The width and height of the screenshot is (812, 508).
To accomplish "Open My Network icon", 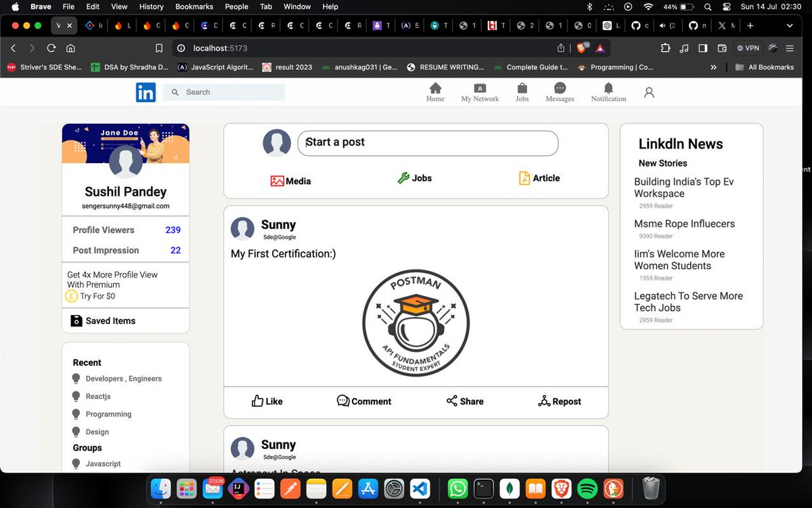I will pyautogui.click(x=480, y=93).
